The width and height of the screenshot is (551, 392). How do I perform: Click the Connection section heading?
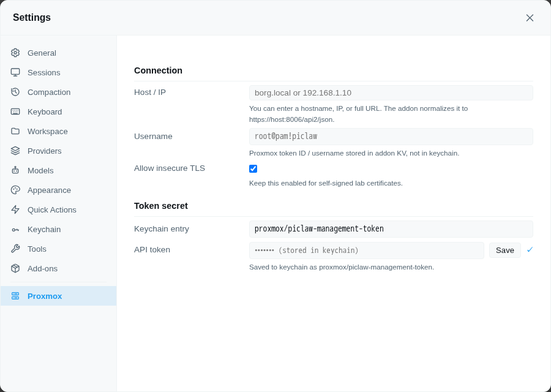click(x=158, y=70)
